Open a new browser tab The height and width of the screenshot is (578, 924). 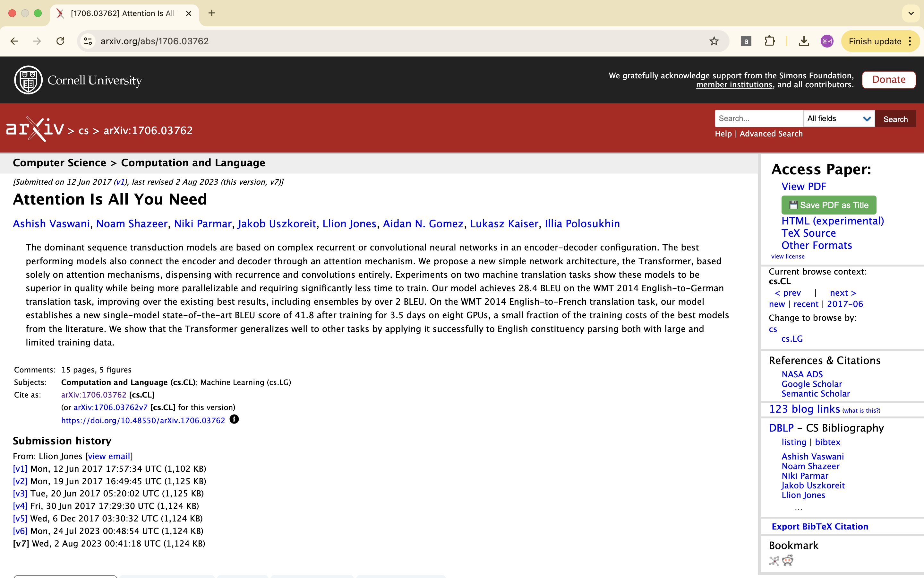click(212, 13)
